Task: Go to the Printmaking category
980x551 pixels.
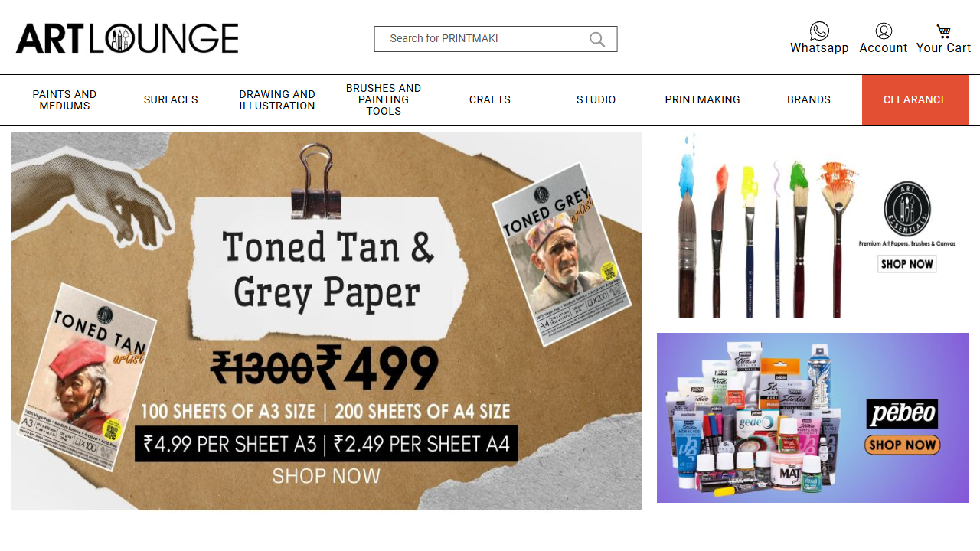Action: [703, 99]
